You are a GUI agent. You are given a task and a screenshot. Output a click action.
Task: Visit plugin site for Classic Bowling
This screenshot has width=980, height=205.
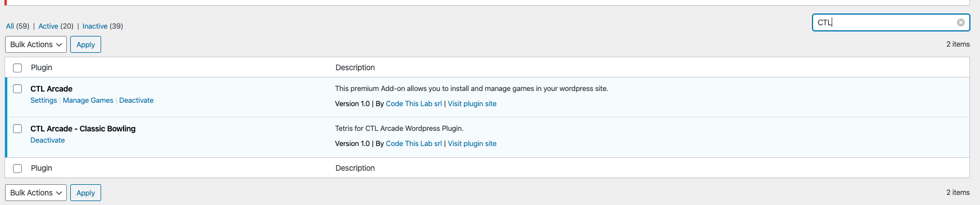(472, 143)
